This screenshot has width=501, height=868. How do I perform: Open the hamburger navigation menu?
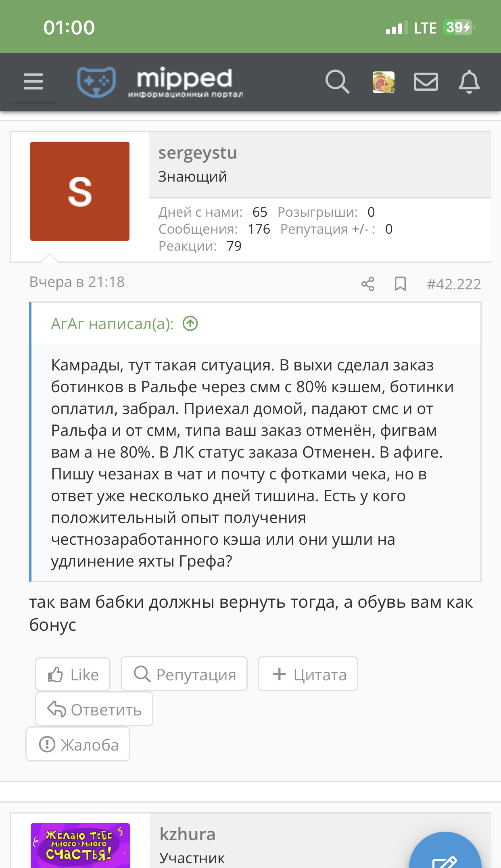point(33,82)
